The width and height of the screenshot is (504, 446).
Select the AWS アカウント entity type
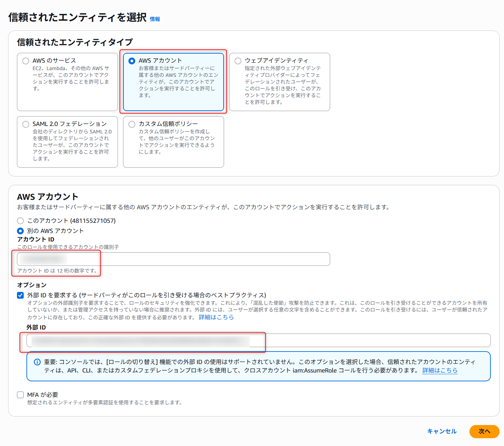pyautogui.click(x=132, y=61)
